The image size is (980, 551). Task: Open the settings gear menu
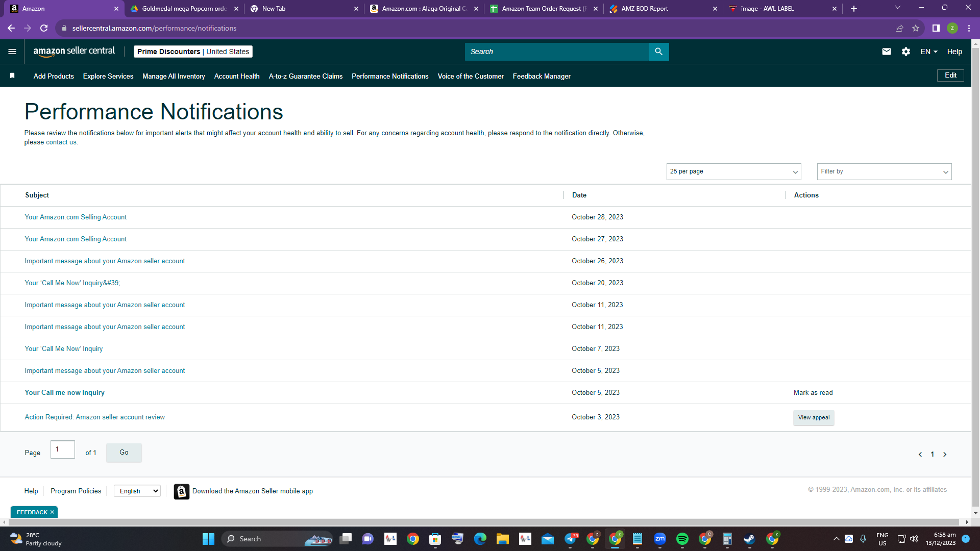pyautogui.click(x=906, y=52)
